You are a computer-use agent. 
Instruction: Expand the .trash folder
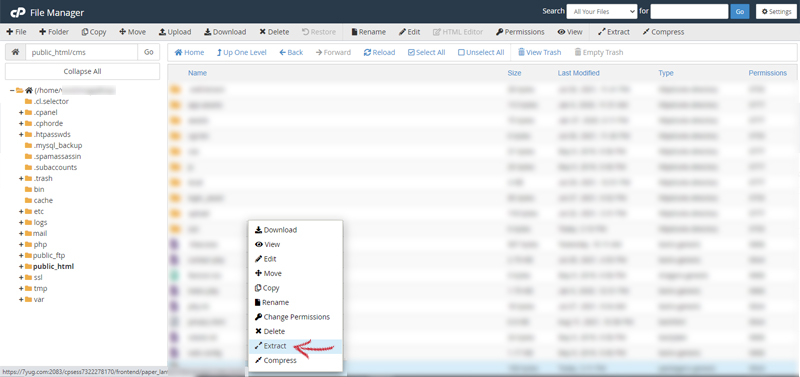[x=21, y=179]
